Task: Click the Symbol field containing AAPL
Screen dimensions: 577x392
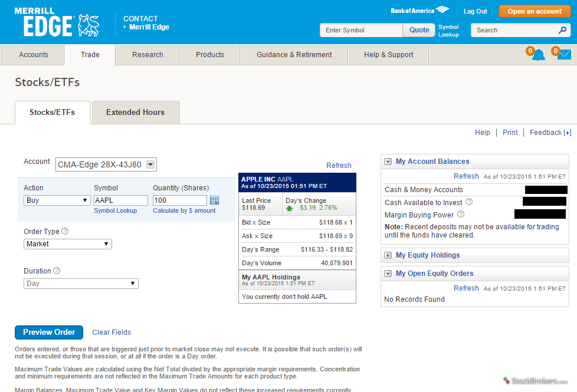Action: pos(121,200)
